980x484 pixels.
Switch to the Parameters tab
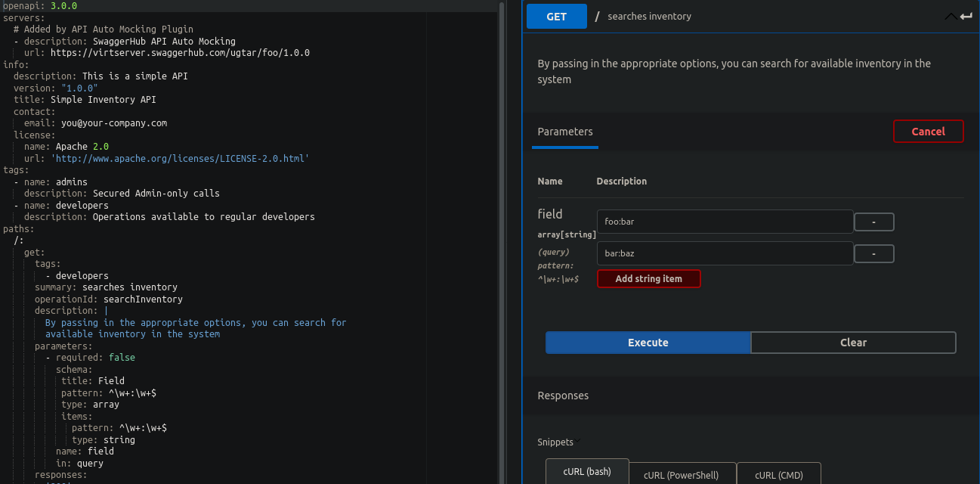564,132
